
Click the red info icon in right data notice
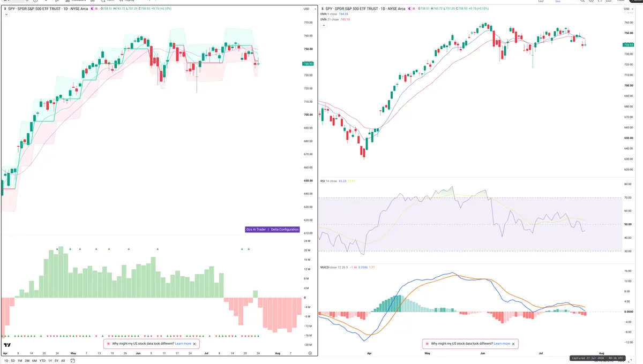[427, 344]
